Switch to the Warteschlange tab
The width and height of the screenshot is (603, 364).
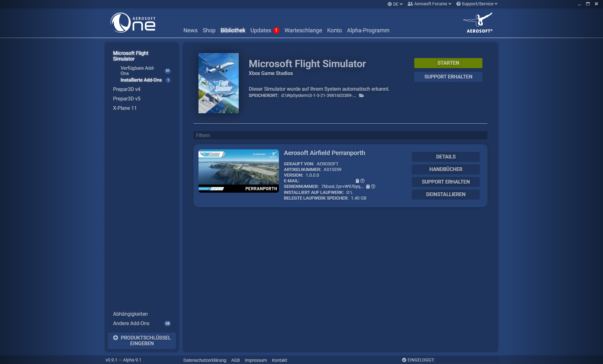click(x=303, y=30)
